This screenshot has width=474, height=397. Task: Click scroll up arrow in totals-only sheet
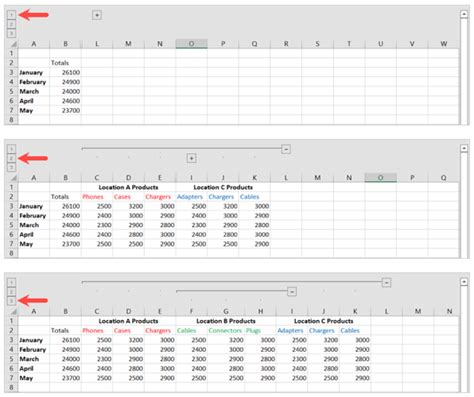(x=464, y=14)
